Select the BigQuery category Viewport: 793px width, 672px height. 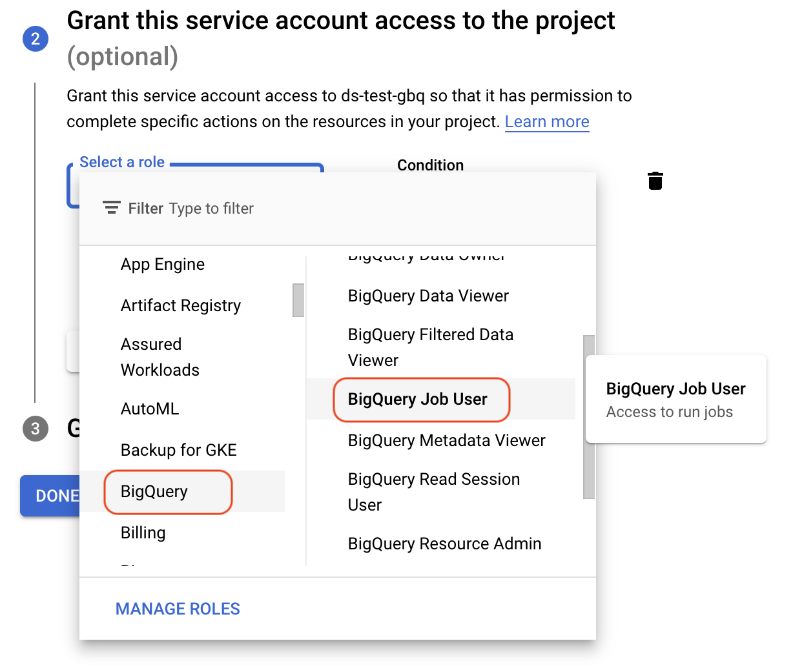pyautogui.click(x=182, y=491)
